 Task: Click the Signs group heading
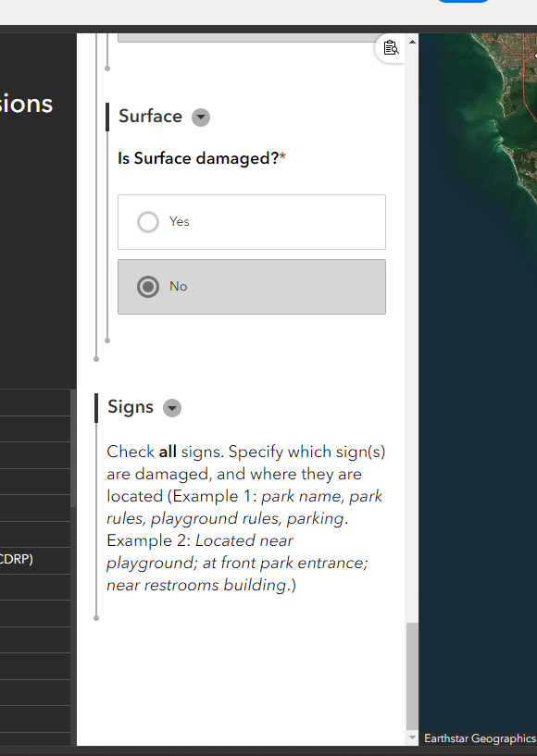point(131,407)
